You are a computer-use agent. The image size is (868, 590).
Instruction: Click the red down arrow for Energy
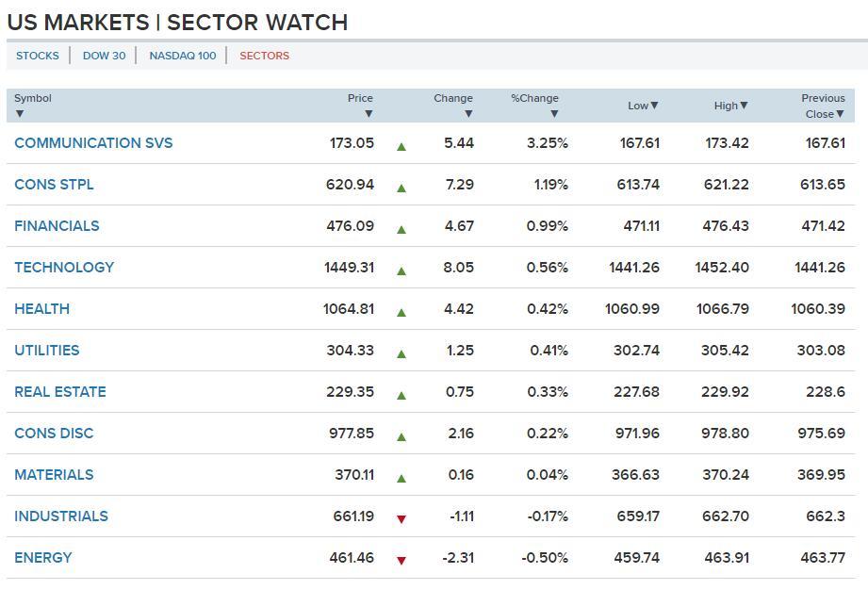point(401,560)
